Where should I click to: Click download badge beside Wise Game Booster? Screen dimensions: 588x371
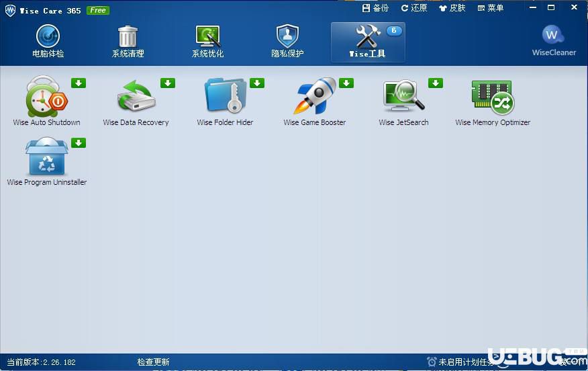(x=346, y=83)
